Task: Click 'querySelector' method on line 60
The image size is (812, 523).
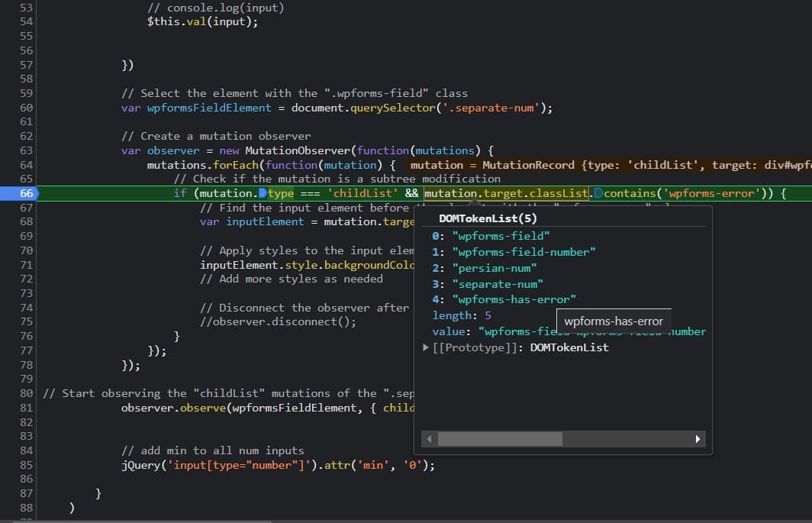Action: coord(392,108)
